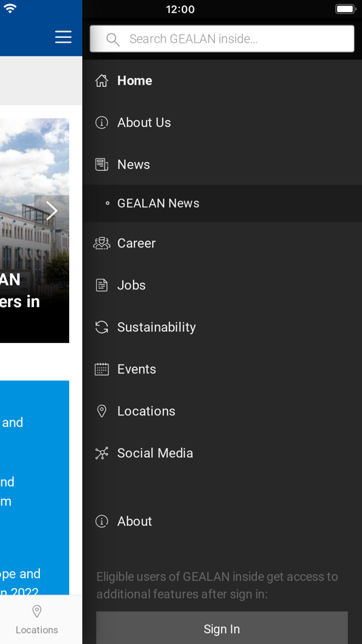The height and width of the screenshot is (644, 362).
Task: Advance the image carousel with right chevron
Action: click(52, 211)
